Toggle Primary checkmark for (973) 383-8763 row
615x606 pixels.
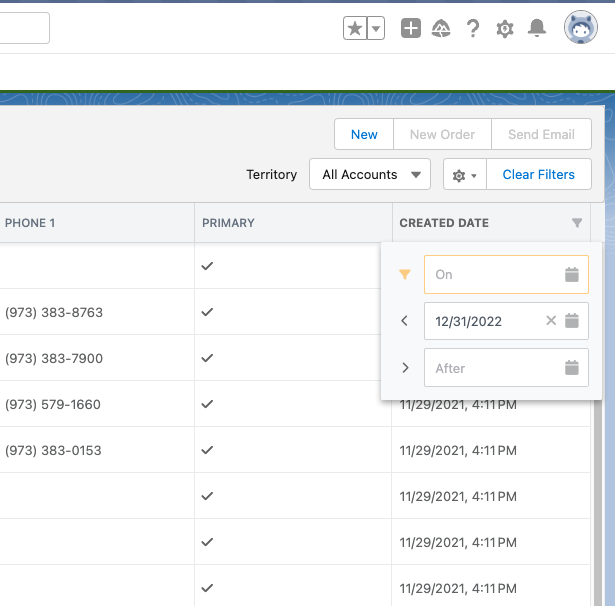pyautogui.click(x=208, y=312)
